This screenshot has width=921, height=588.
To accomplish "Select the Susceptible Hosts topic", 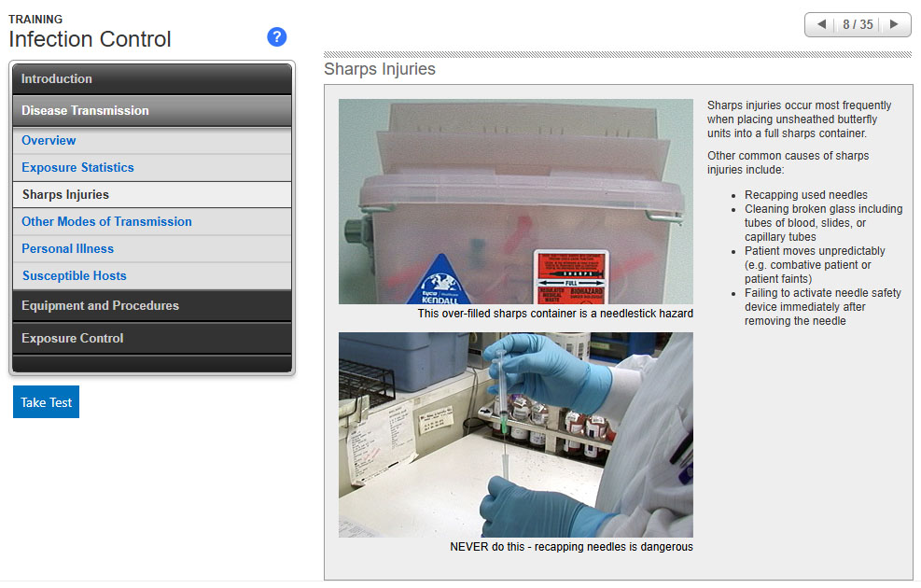I will pos(75,276).
